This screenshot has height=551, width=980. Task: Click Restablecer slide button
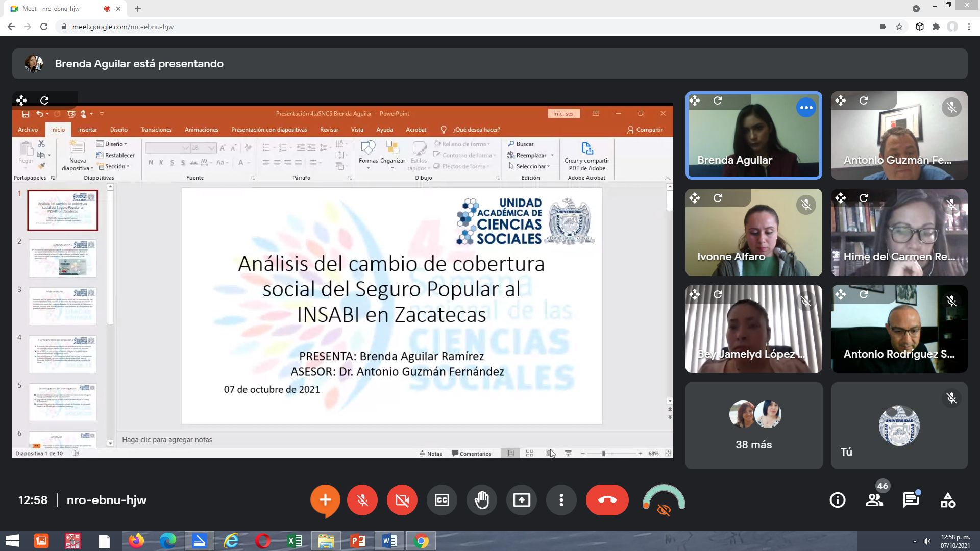pyautogui.click(x=116, y=155)
